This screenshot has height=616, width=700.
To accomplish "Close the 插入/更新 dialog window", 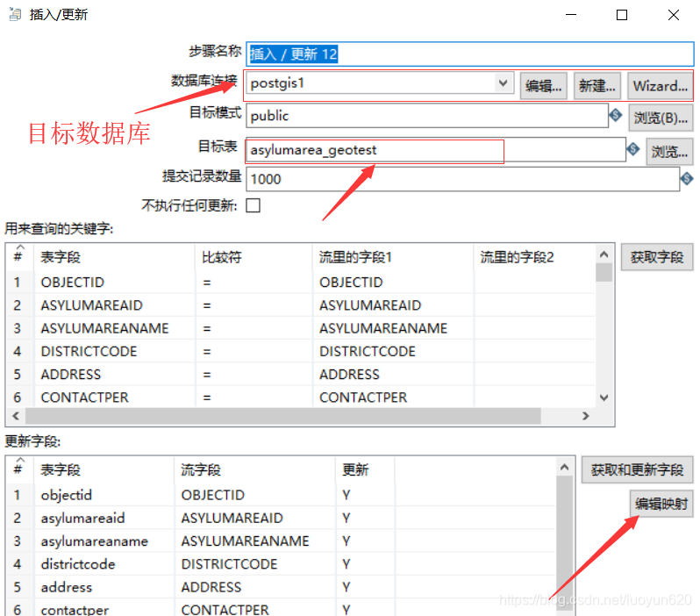I will (674, 15).
